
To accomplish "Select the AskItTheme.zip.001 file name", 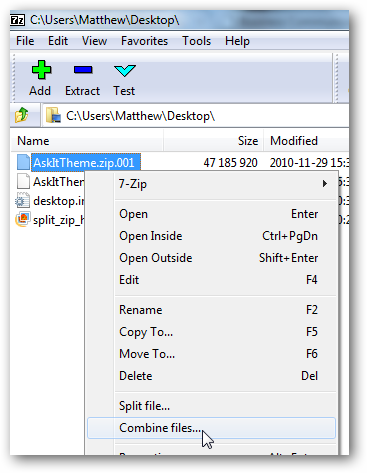I will [x=84, y=163].
